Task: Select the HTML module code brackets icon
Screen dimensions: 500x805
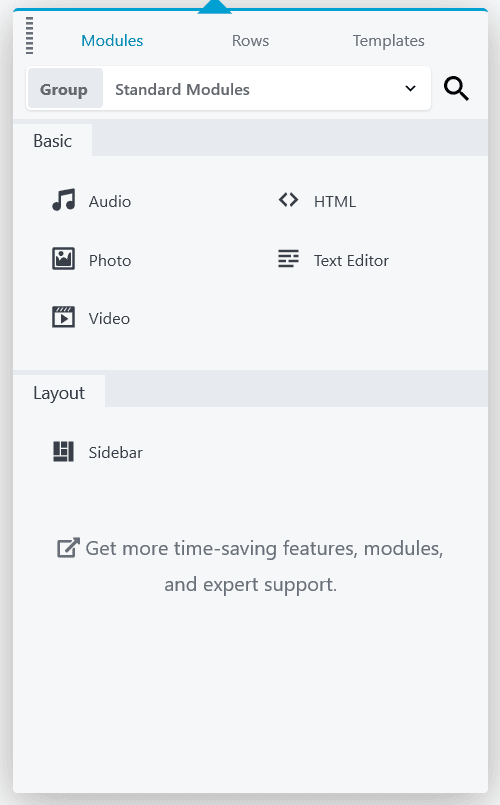Action: pyautogui.click(x=289, y=200)
